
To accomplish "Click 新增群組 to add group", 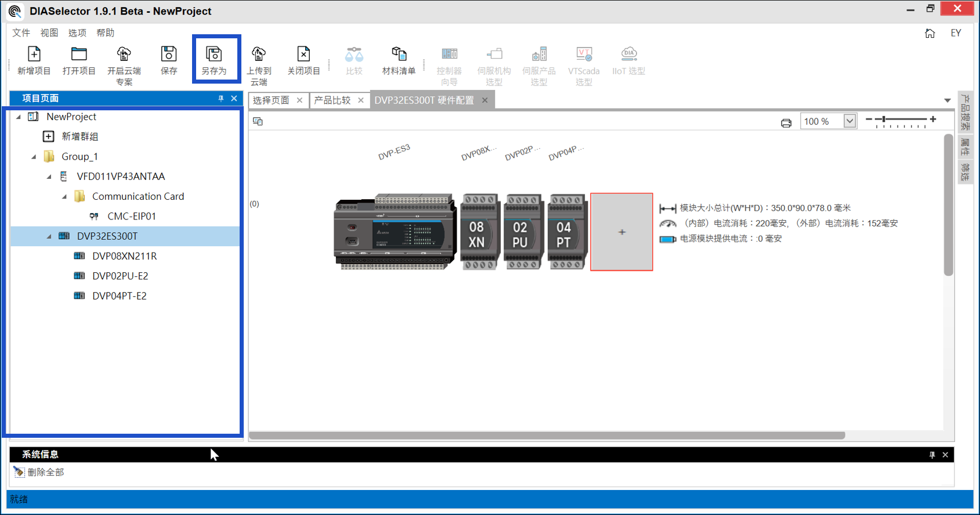I will pyautogui.click(x=79, y=136).
